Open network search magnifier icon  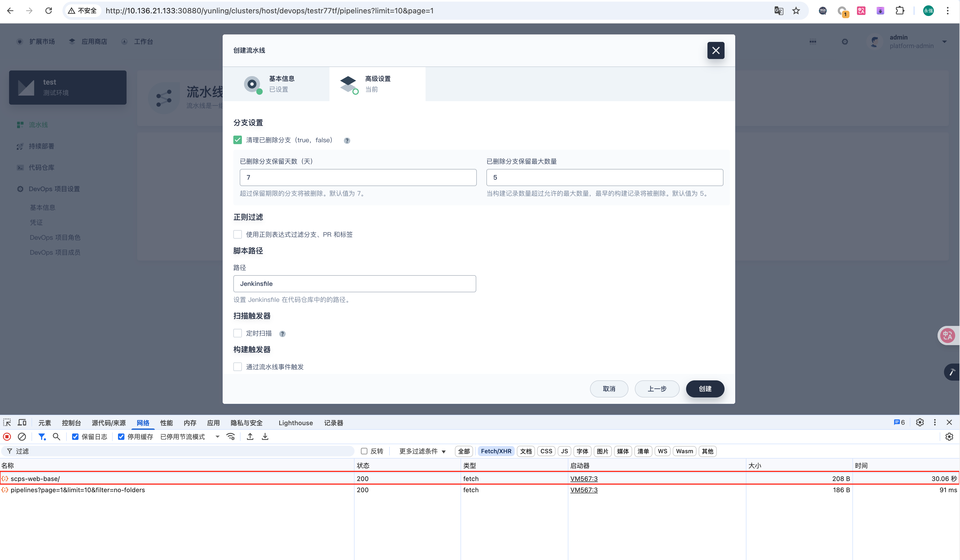(x=56, y=437)
